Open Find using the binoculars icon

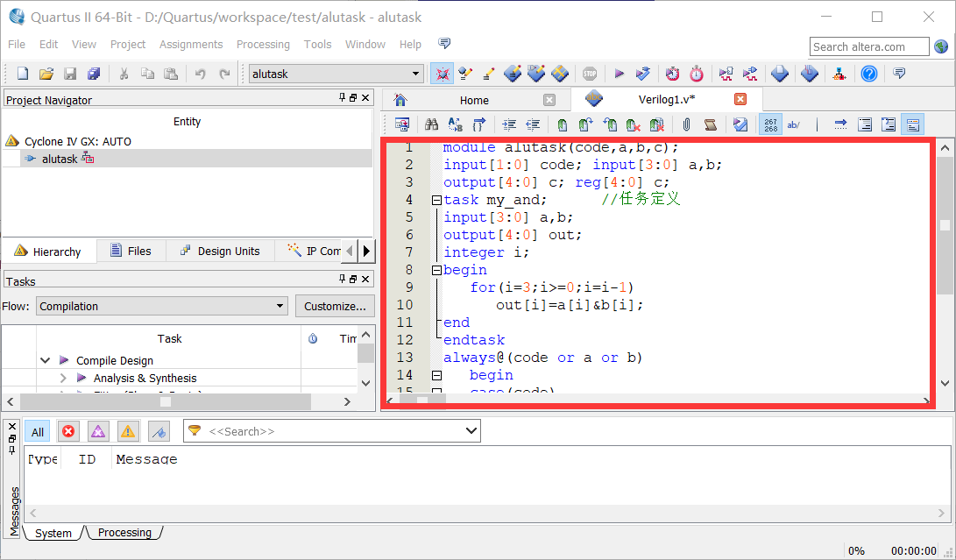[x=432, y=124]
